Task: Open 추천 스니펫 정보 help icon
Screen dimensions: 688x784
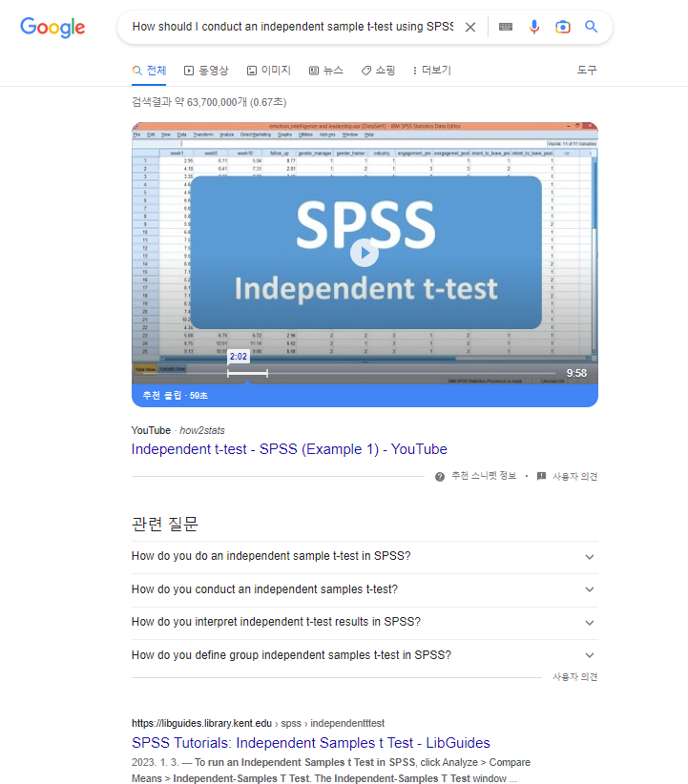Action: 440,477
